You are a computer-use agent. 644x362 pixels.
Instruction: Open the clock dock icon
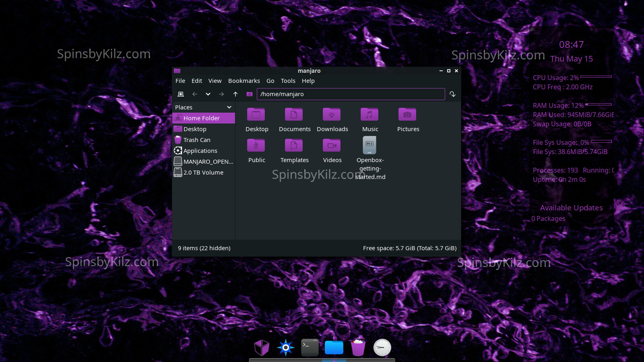click(382, 348)
